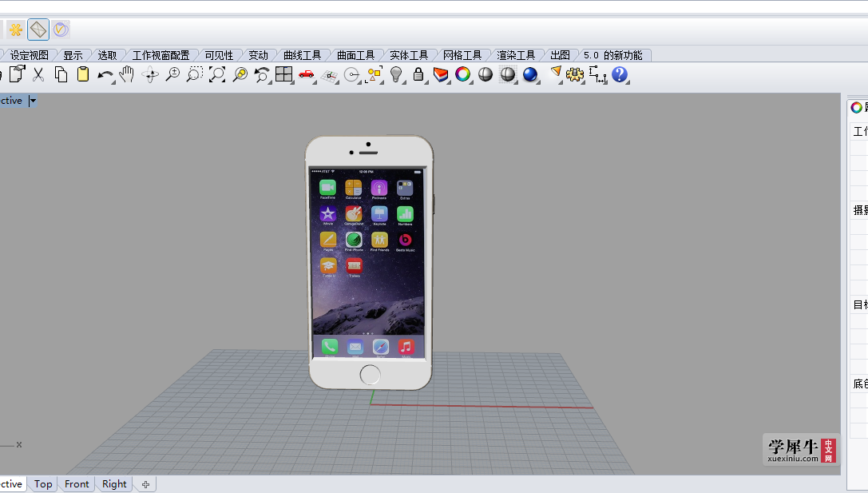Click the gear options icon
The width and height of the screenshot is (868, 493).
pyautogui.click(x=575, y=75)
